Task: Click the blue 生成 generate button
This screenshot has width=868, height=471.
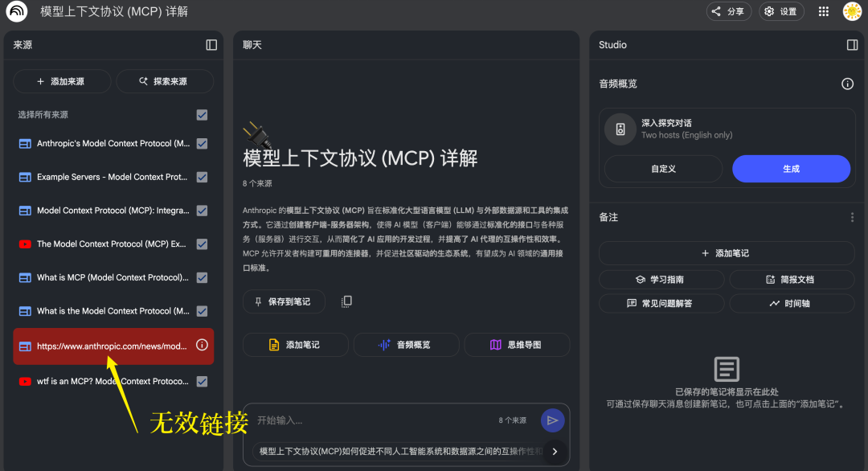Action: [x=791, y=169]
